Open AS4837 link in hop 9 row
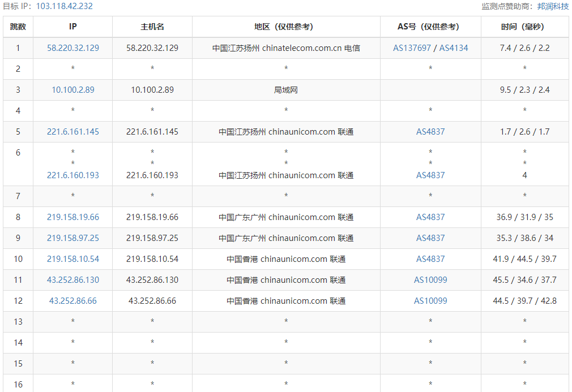Image resolution: width=572 pixels, height=392 pixels. (430, 238)
